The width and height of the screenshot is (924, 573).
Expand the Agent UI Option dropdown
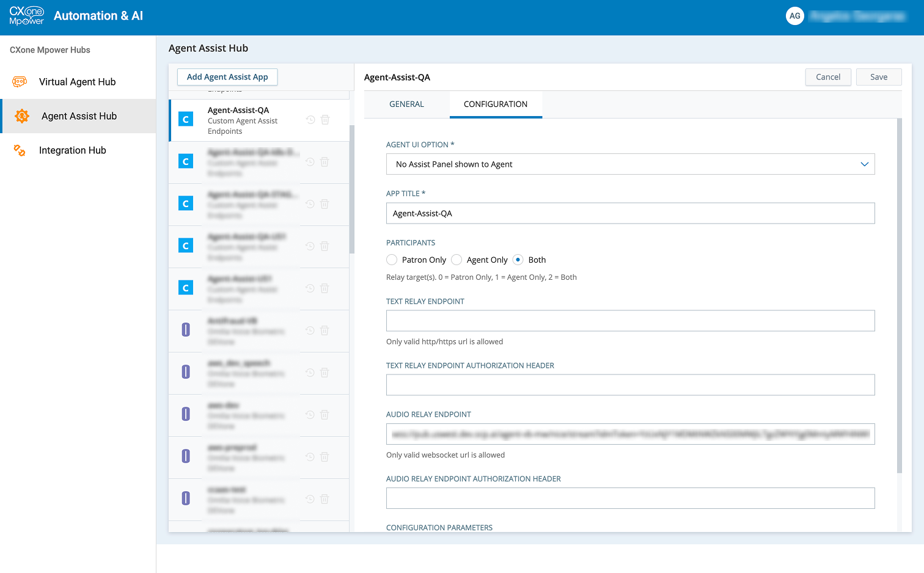coord(629,164)
